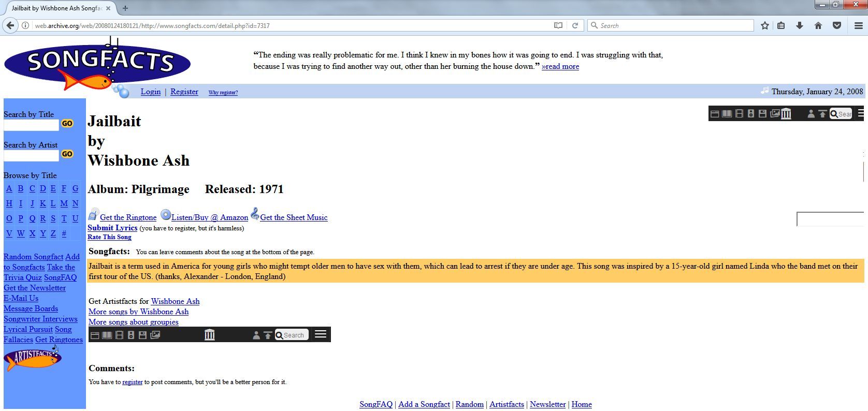Screen dimensions: 868x411
Task: Click 'More songs about groupies'
Action: 134,322
